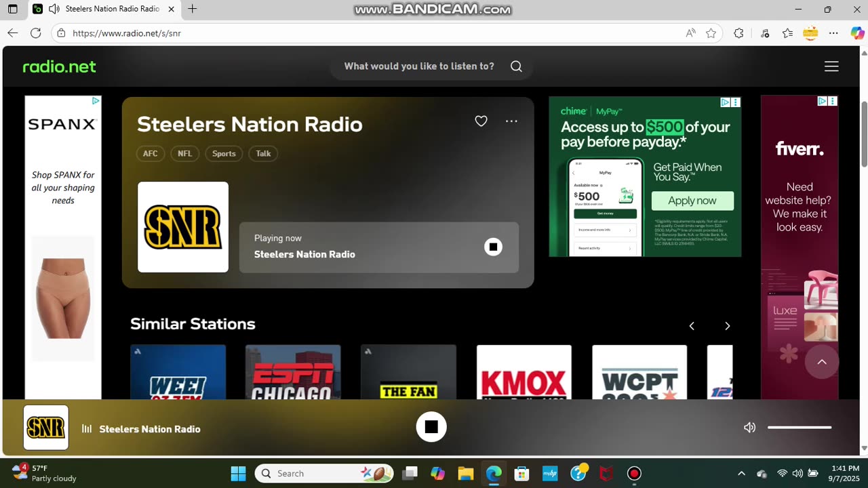868x488 pixels.
Task: Open Edge Settings and more menu
Action: point(834,33)
